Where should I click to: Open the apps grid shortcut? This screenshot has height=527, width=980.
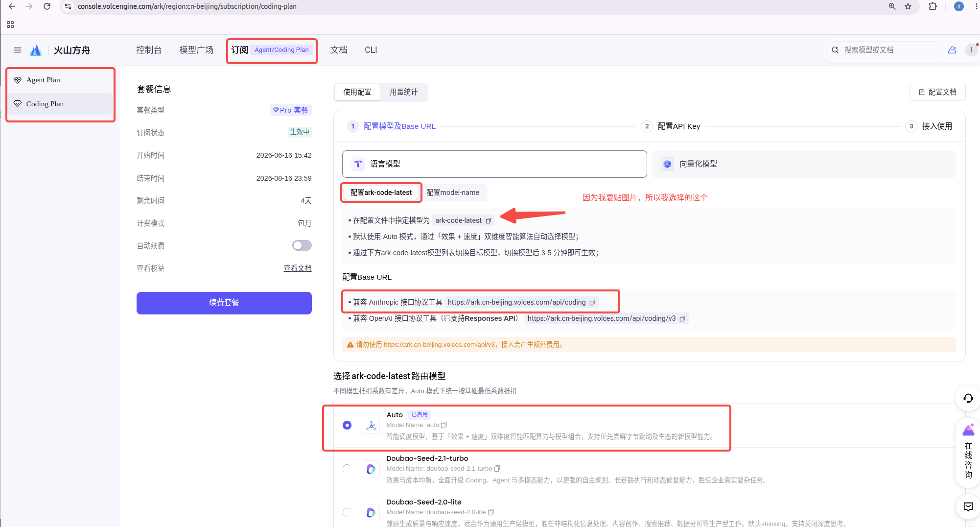(10, 24)
